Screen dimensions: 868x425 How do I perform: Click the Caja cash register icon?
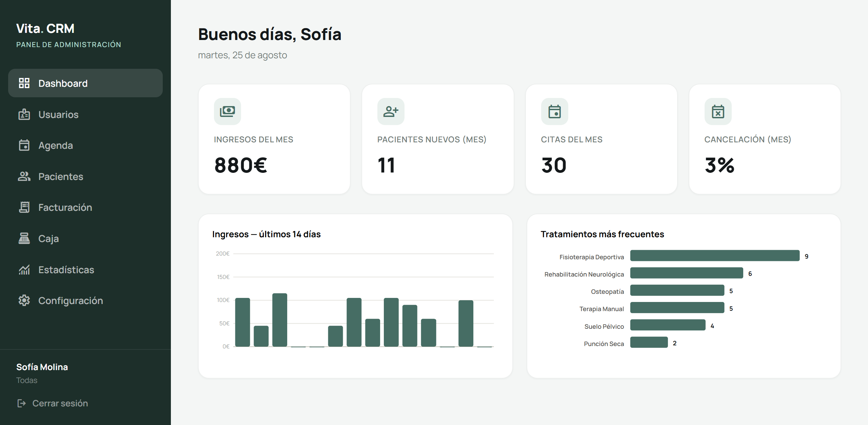[x=24, y=238]
